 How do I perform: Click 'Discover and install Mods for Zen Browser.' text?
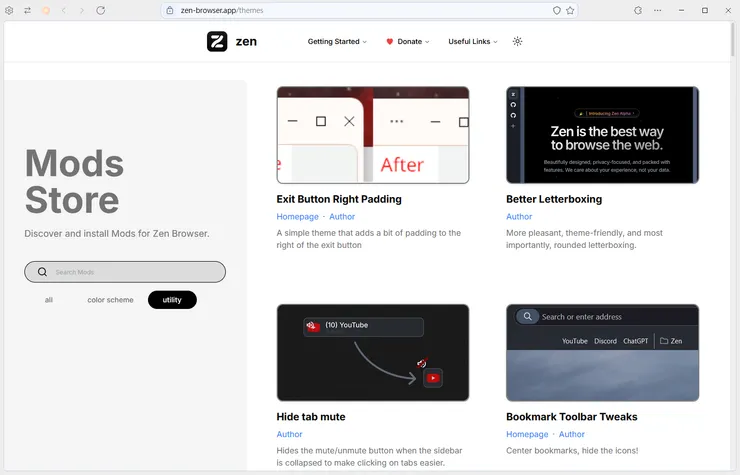[x=117, y=234]
